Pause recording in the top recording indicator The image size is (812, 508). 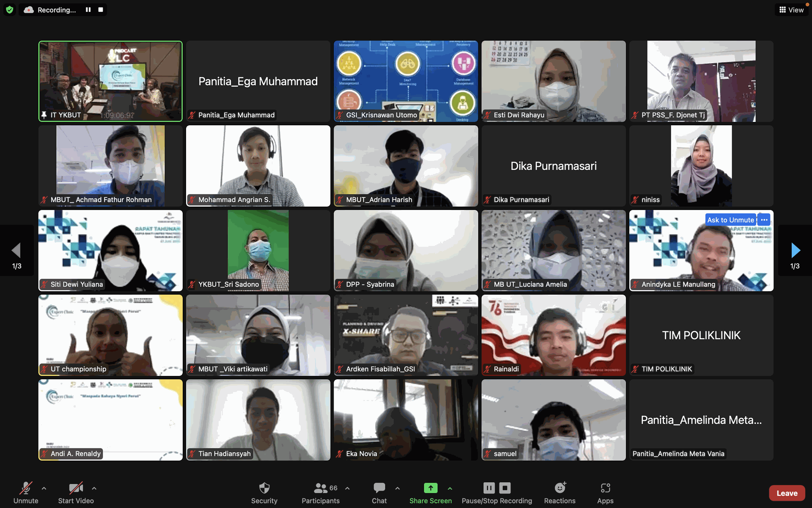point(88,10)
